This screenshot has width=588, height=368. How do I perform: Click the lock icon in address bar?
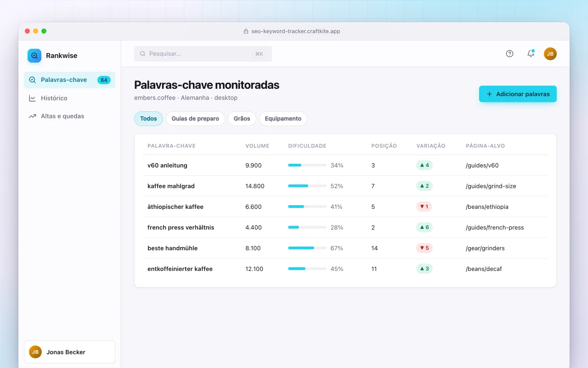[x=246, y=31]
